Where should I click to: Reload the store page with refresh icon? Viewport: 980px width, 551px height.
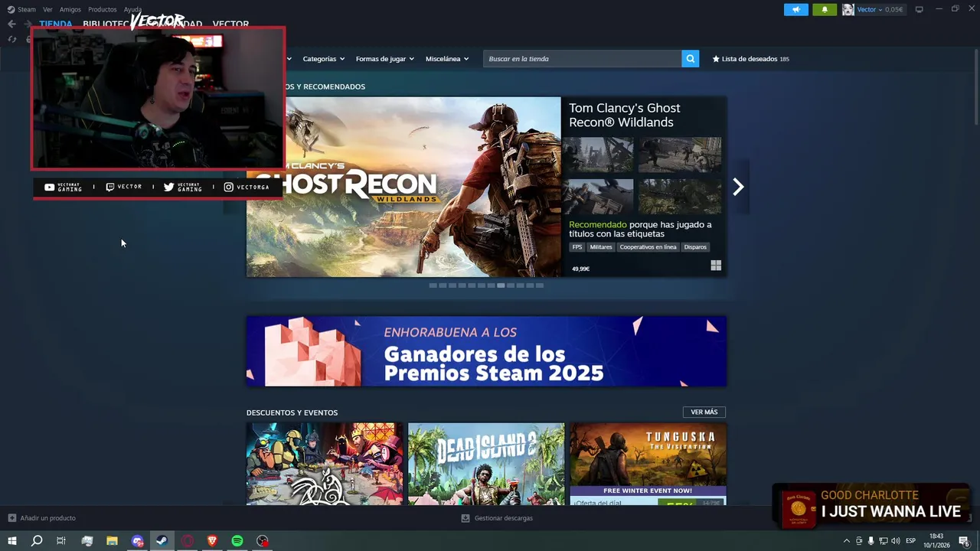pyautogui.click(x=11, y=39)
